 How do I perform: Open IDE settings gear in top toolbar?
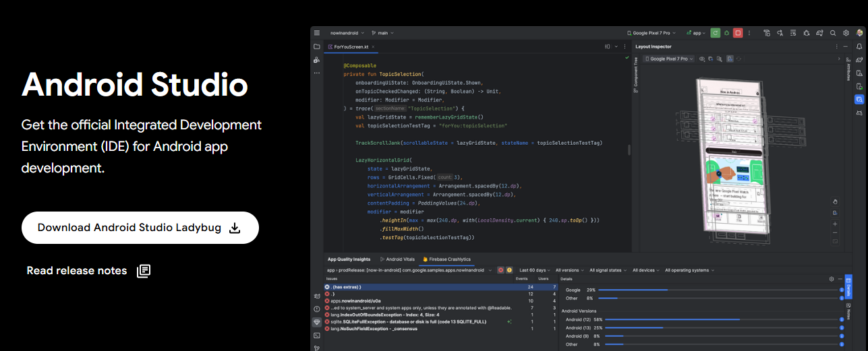846,32
